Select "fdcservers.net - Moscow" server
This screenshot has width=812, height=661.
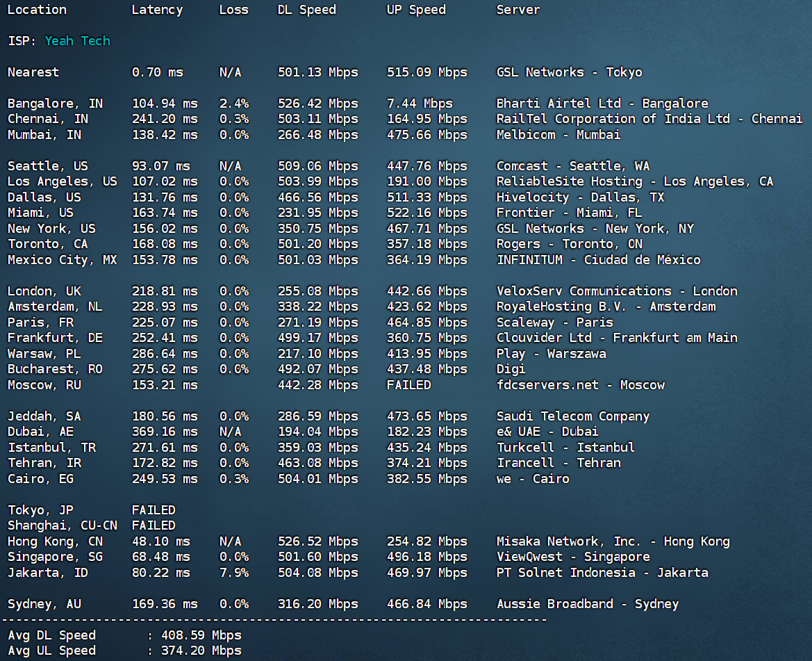point(581,385)
